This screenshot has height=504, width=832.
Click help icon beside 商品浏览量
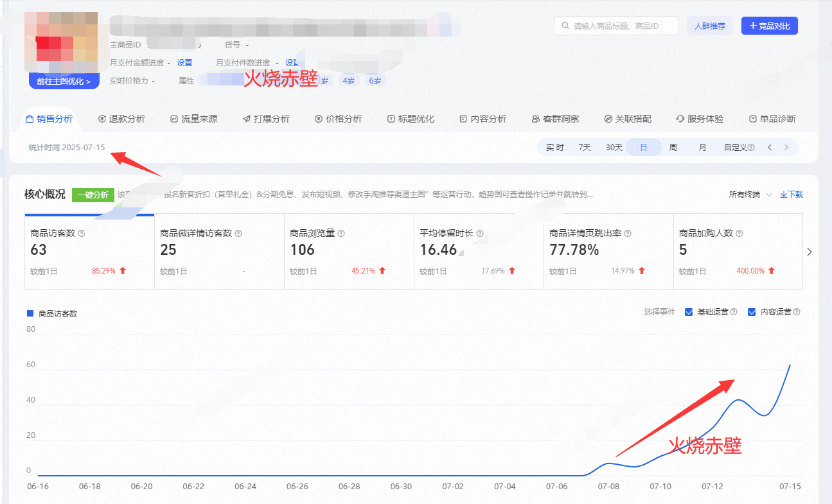point(341,234)
